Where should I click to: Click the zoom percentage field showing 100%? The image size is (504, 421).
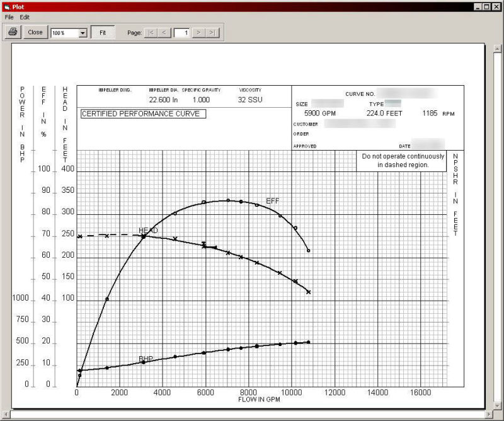[x=65, y=33]
